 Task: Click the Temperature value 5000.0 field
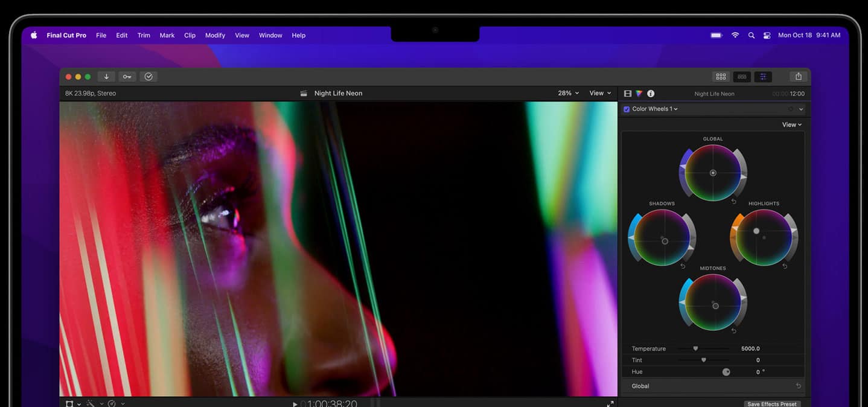coord(750,349)
